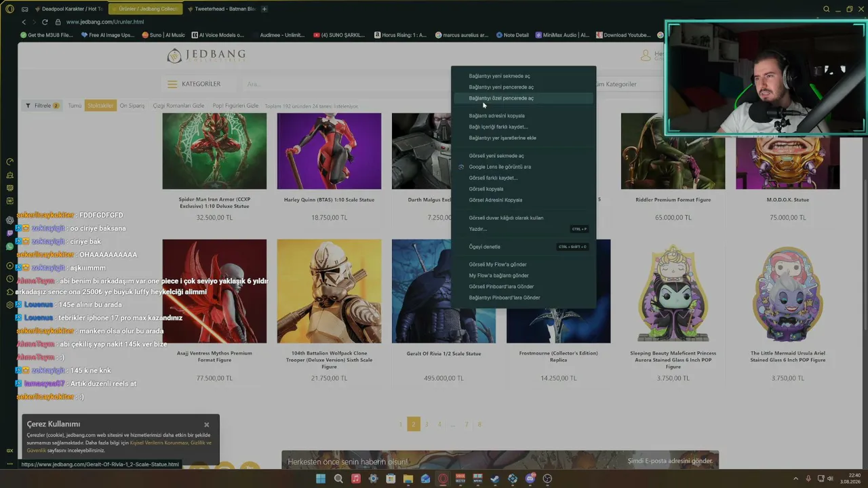Screen dimensions: 868x488
Task: Open the Riddler Premium Format Figure link
Action: (673, 200)
